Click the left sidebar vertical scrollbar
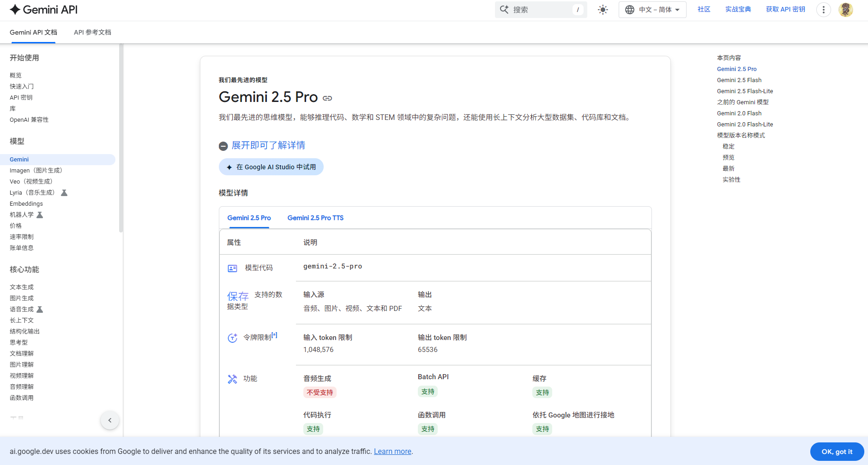The height and width of the screenshot is (465, 868). (x=121, y=138)
